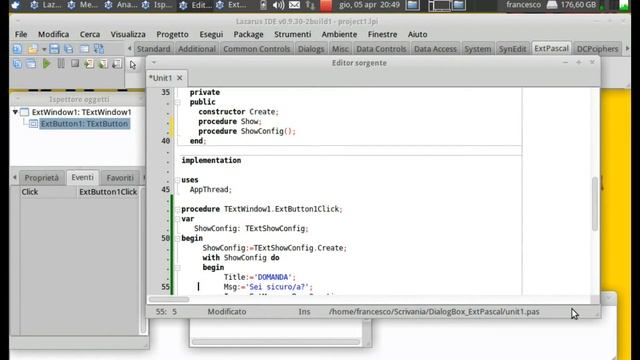Fold procedure TExtWindow1.ExtButton1Click in the gutter
The width and height of the screenshot is (640, 360).
[x=178, y=209]
